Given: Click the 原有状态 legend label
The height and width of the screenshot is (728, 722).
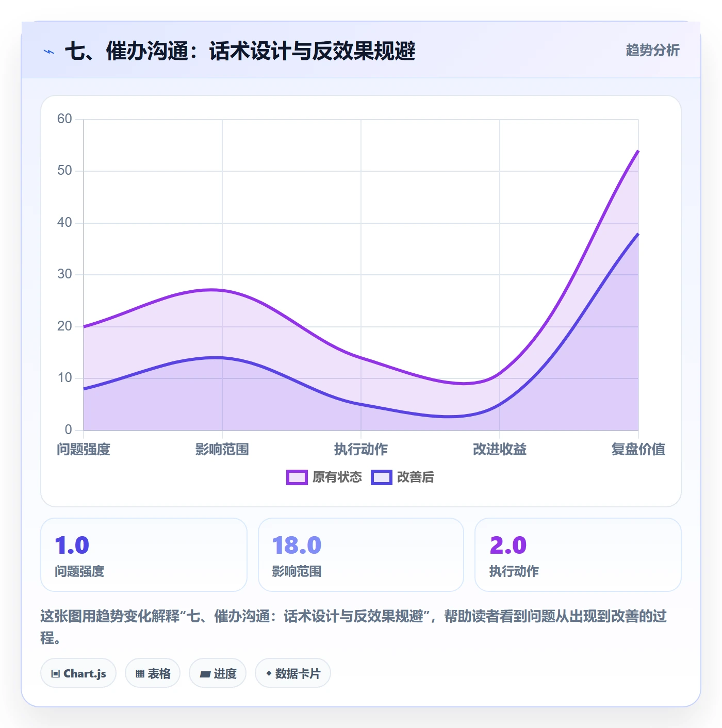Looking at the screenshot, I should pos(337,477).
